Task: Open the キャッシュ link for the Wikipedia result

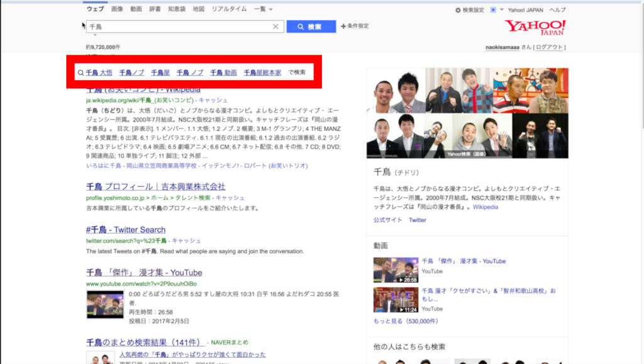Action: [213, 100]
